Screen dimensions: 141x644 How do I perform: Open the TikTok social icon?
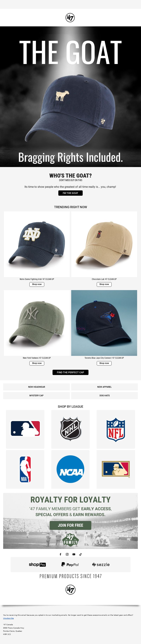coord(80,554)
